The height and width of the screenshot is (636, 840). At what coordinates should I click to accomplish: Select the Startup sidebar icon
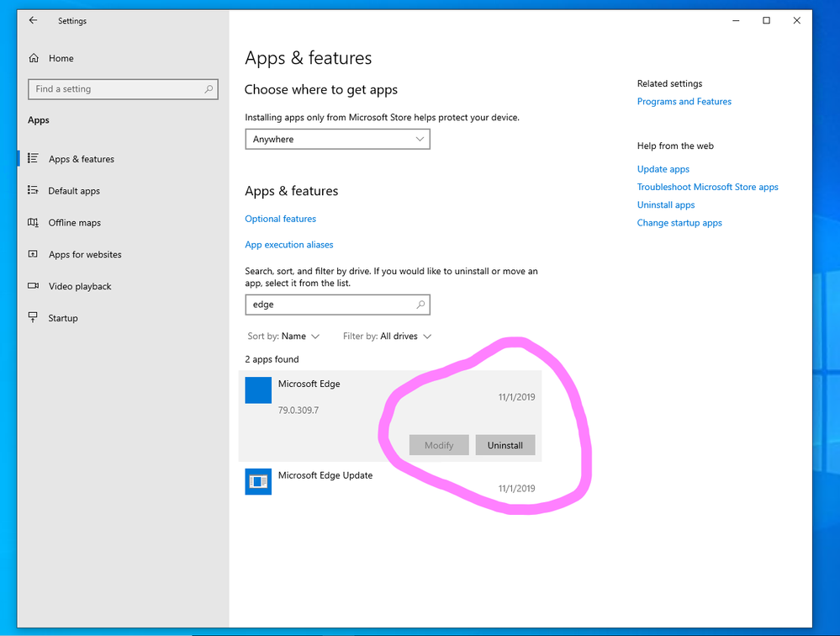(x=34, y=317)
